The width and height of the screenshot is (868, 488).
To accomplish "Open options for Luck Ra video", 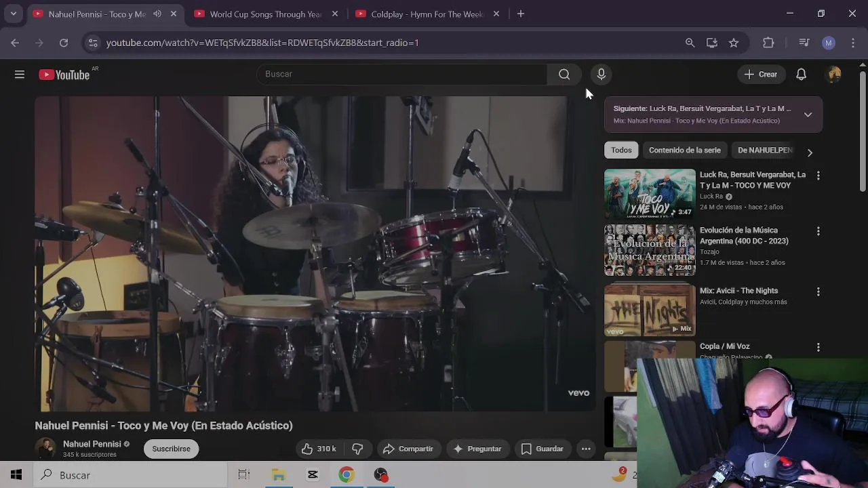I will click(818, 176).
